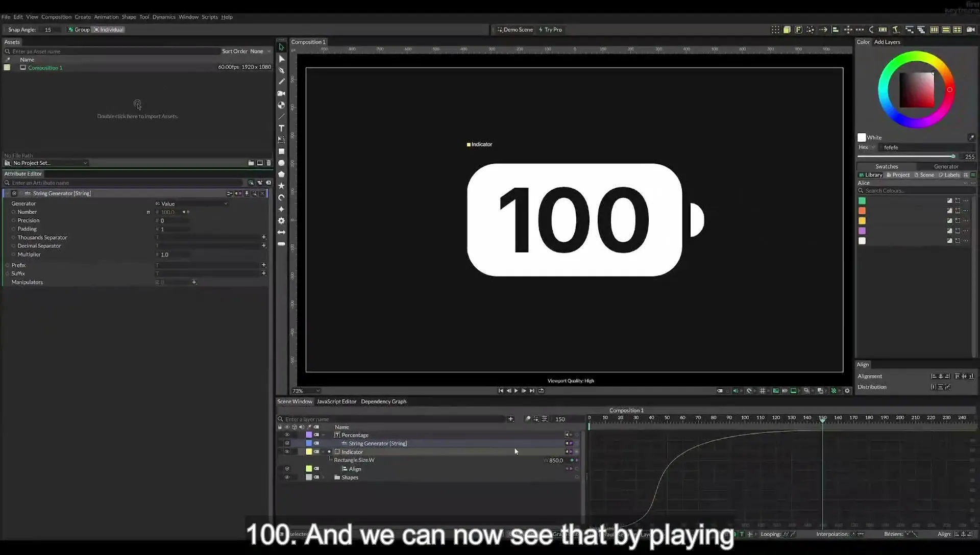Pick the Cog shape tool
Screen dimensions: 980x555
[281, 220]
